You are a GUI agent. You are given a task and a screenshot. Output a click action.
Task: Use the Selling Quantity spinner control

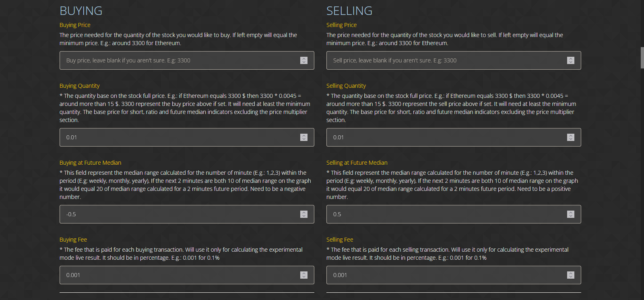tap(571, 137)
